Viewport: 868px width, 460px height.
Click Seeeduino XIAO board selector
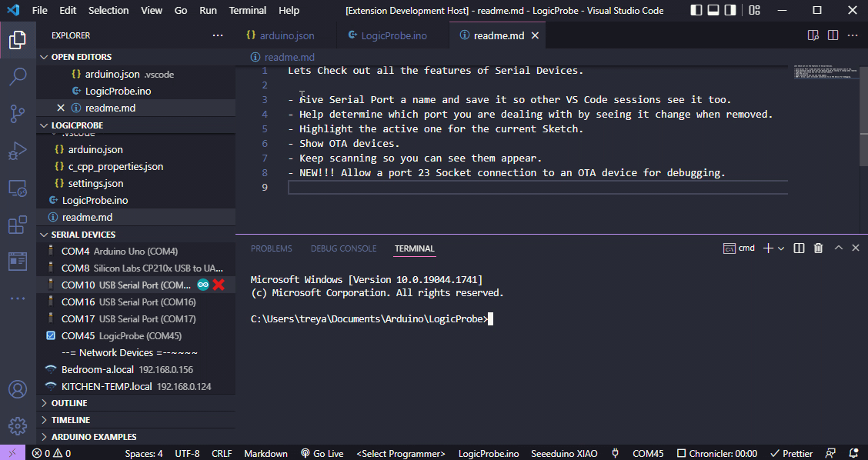(x=564, y=453)
